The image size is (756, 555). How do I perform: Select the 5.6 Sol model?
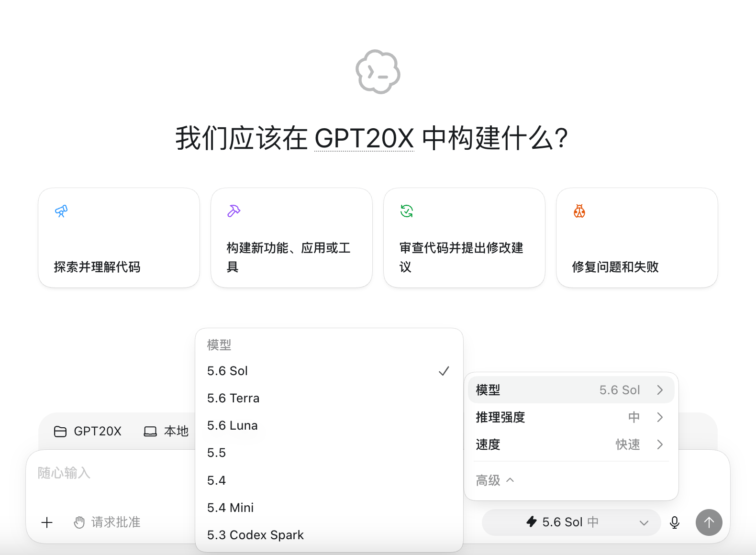[329, 371]
